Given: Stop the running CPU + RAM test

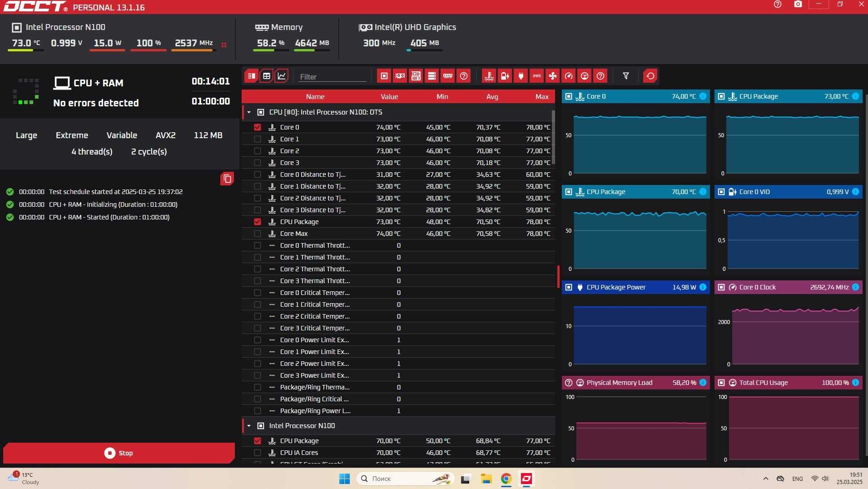Looking at the screenshot, I should (x=119, y=453).
